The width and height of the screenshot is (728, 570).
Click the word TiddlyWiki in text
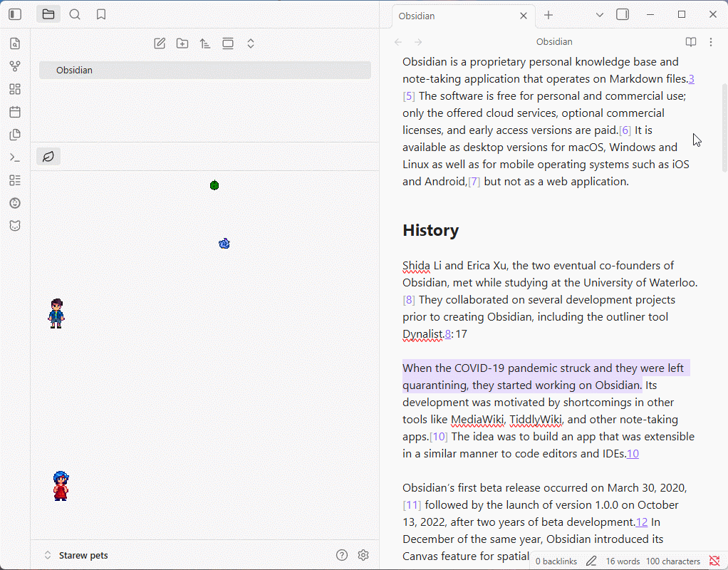coord(536,420)
